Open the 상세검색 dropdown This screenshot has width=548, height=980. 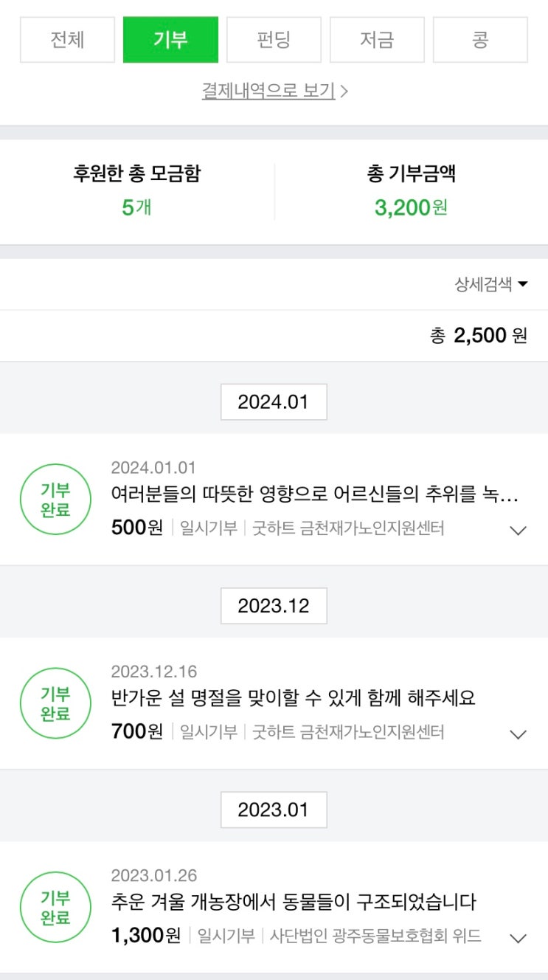(491, 284)
